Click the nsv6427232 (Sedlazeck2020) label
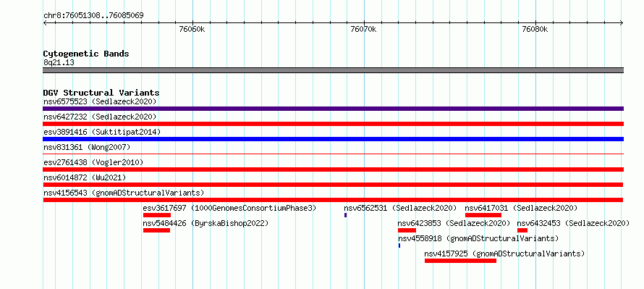This screenshot has height=289, width=644. pos(100,117)
